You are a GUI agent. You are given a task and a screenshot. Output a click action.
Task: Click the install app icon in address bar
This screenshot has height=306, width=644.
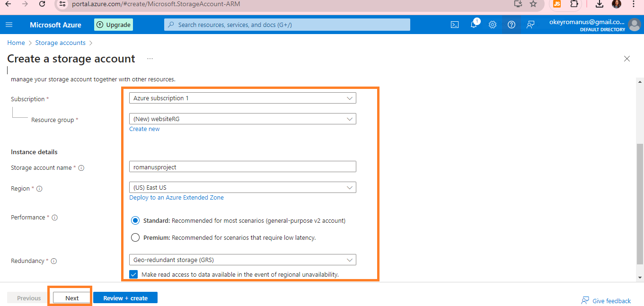(518, 4)
